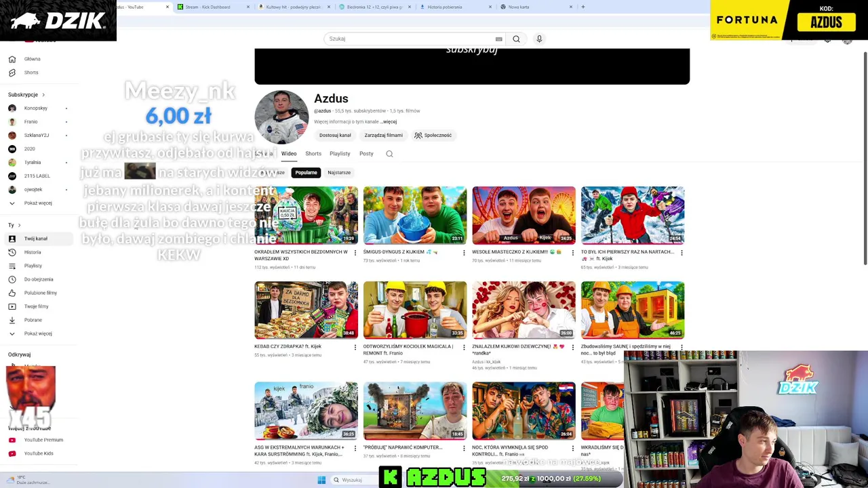
Task: Open the Polubione filmy thumbs-up icon
Action: click(x=12, y=293)
